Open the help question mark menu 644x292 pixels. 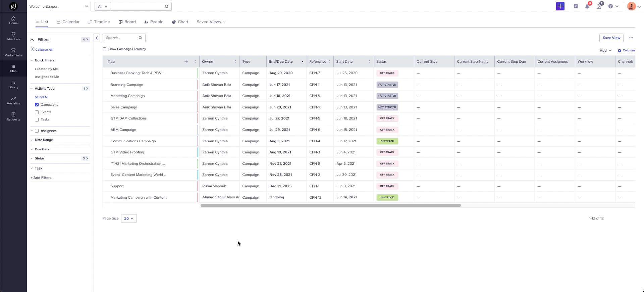coord(613,6)
